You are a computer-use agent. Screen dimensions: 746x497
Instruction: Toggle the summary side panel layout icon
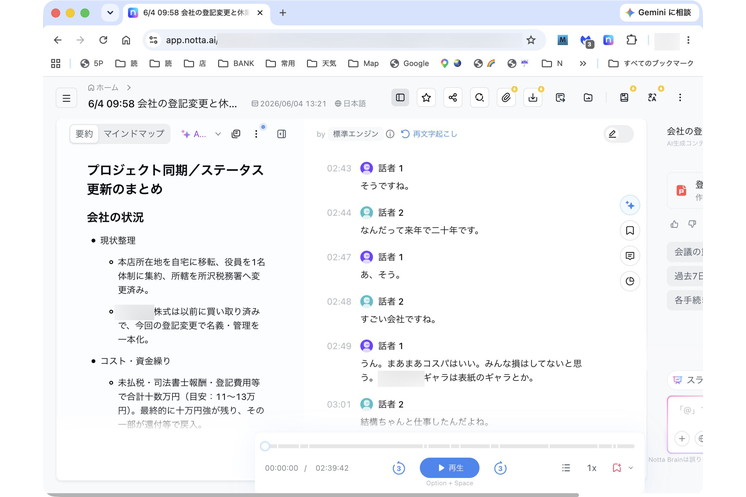400,97
